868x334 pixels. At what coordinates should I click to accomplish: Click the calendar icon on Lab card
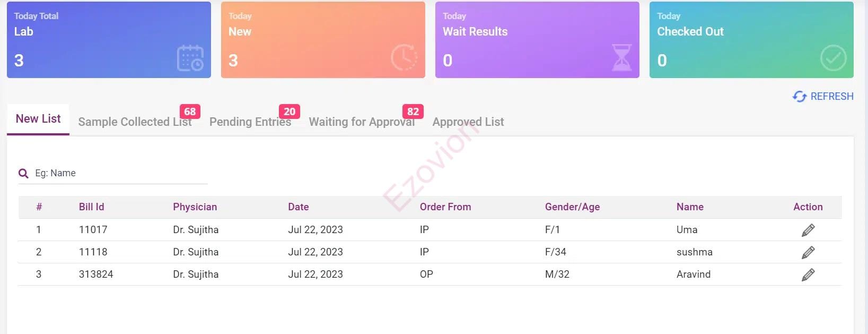pos(190,58)
